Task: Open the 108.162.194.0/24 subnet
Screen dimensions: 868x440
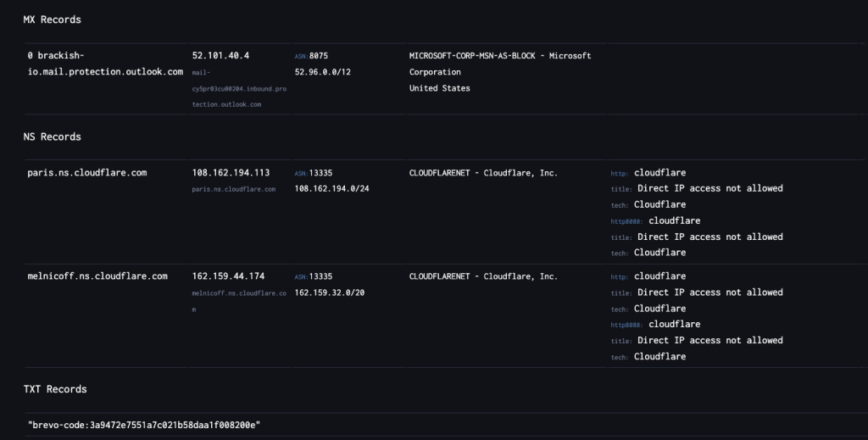Action: point(331,188)
